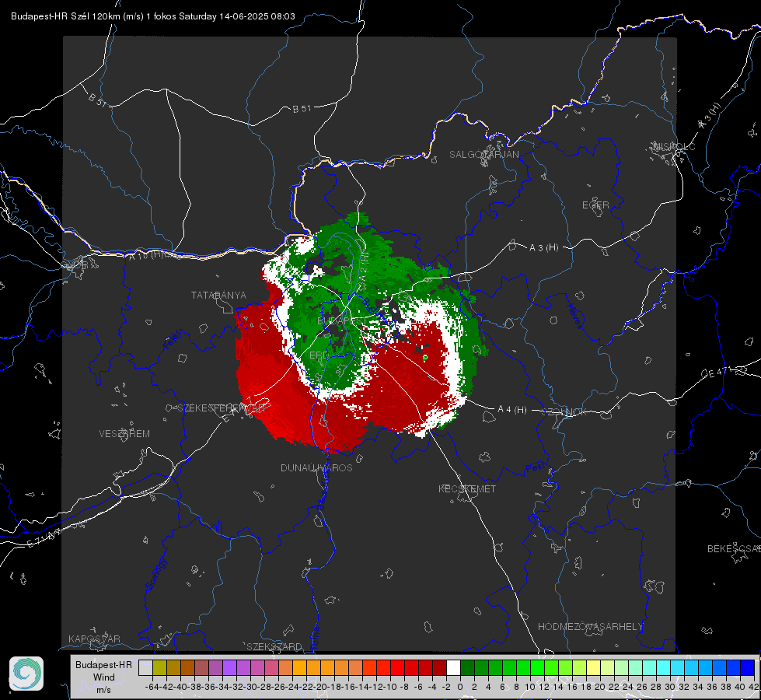Click the radar title text at the top
This screenshot has height=700, width=761.
tap(153, 16)
